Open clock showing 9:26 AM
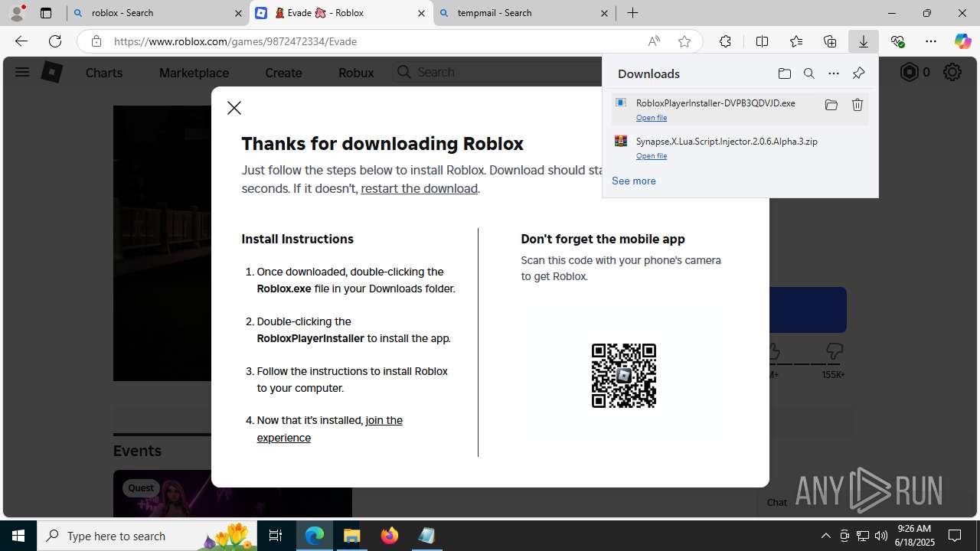The height and width of the screenshot is (551, 980). pos(916,536)
